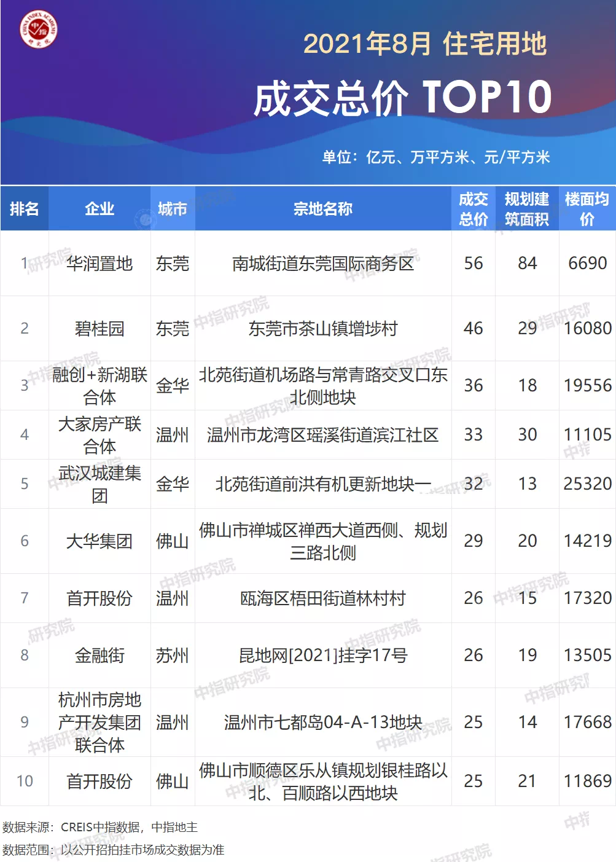Screen dimensions: 616x862
Task: Click the floor price value 17668
Action: coord(588,723)
